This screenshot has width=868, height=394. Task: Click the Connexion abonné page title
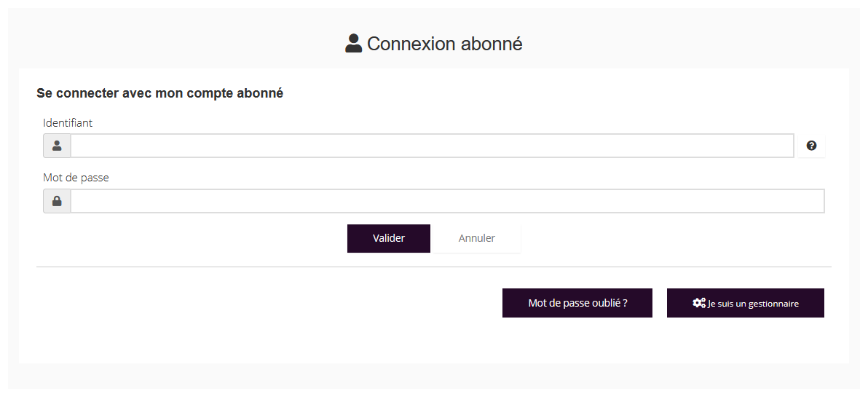click(x=444, y=44)
